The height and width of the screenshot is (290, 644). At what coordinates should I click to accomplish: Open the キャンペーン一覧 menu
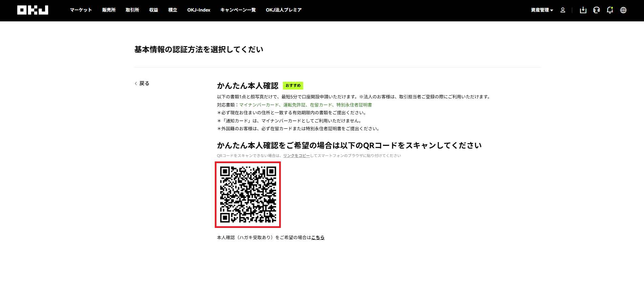tap(238, 10)
